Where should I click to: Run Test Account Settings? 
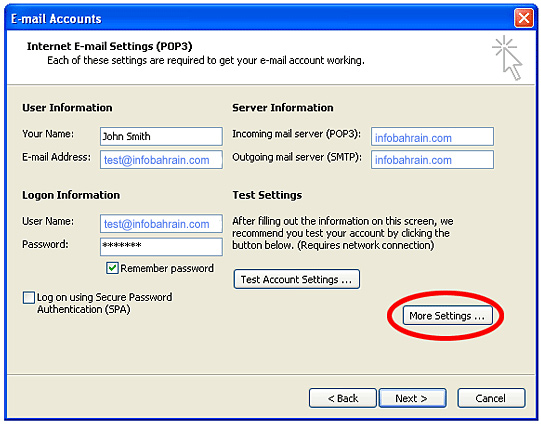[296, 279]
